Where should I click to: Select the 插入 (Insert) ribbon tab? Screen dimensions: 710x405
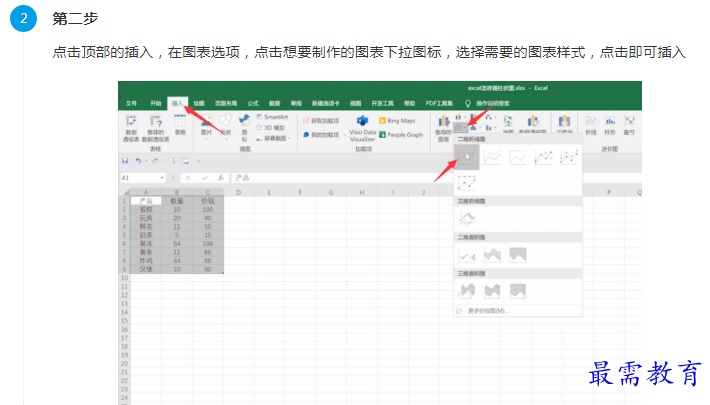click(178, 103)
